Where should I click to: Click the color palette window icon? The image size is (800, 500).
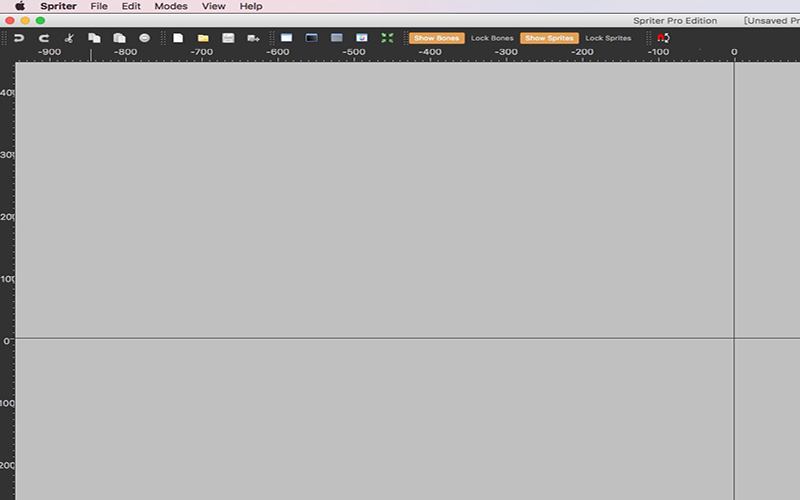point(362,38)
